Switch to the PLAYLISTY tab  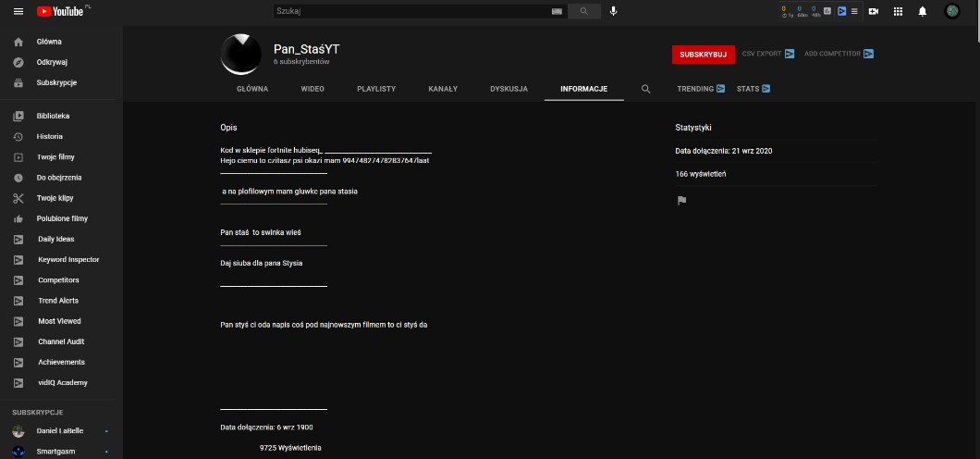coord(376,89)
